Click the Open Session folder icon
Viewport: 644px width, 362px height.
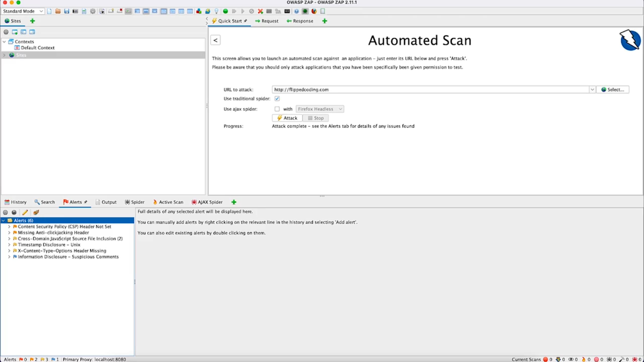[x=58, y=11]
